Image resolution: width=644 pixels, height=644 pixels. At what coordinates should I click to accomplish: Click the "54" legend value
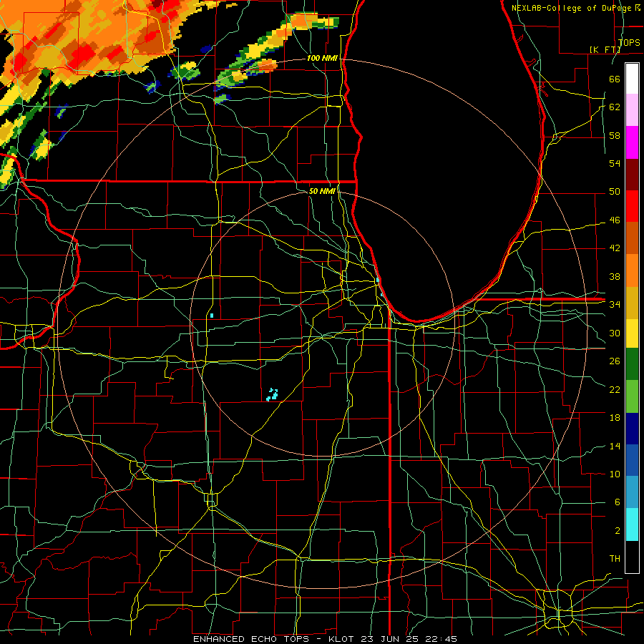pyautogui.click(x=615, y=163)
